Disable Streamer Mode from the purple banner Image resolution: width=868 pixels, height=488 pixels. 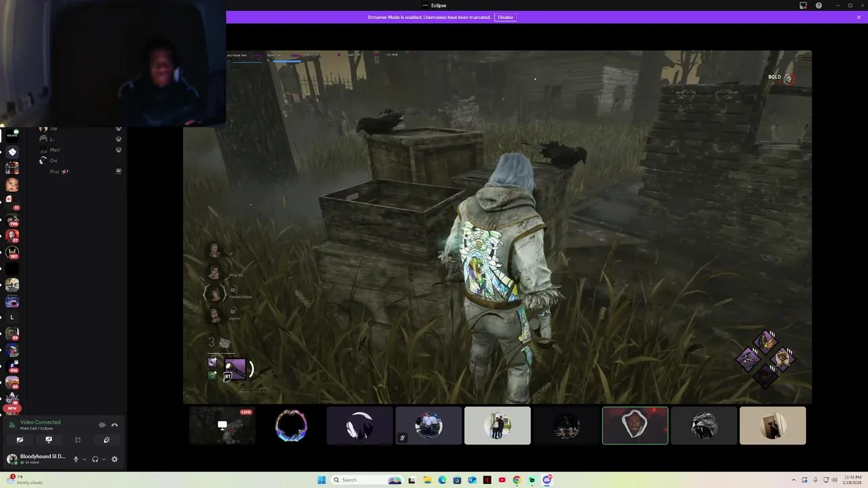(x=505, y=17)
